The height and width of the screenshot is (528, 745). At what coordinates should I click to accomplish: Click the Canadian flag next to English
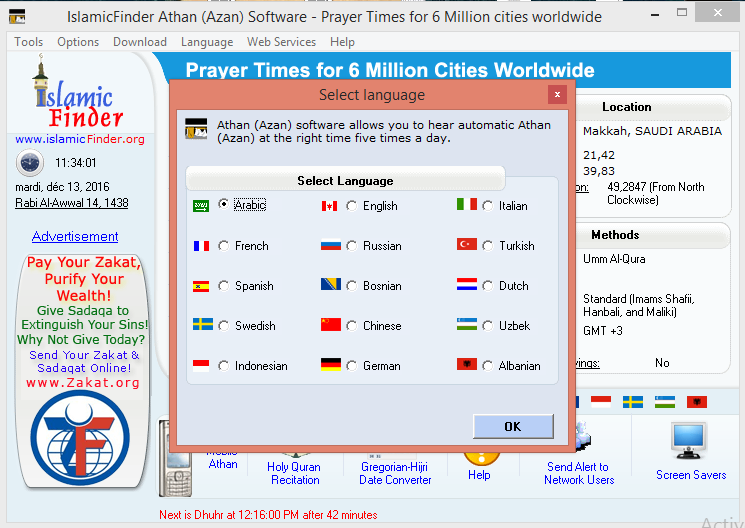[x=329, y=206]
